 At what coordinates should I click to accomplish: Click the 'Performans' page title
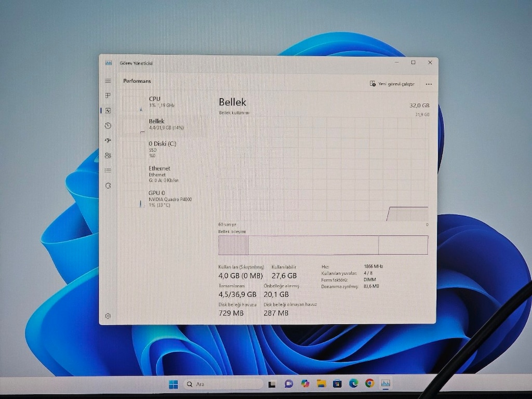pyautogui.click(x=137, y=81)
